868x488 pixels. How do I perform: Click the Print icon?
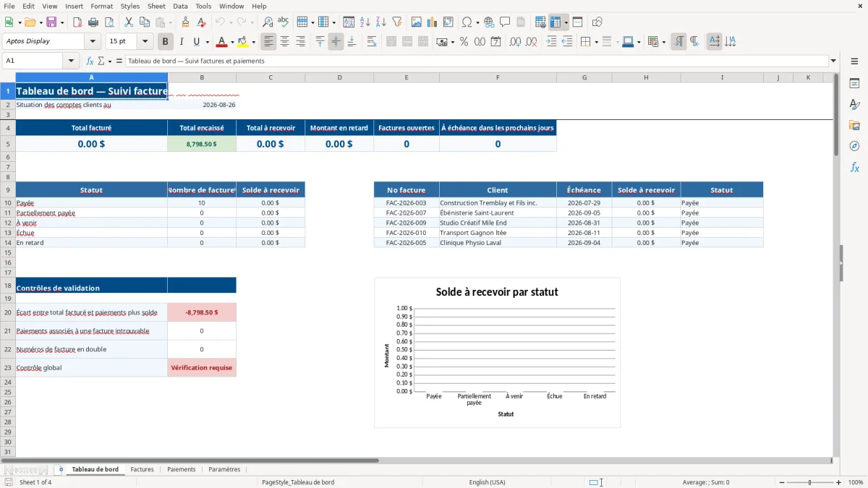click(93, 22)
